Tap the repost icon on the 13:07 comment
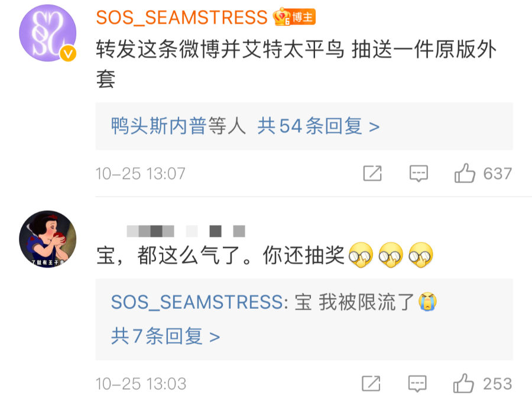Screen dimensions: 532x395 (372, 174)
